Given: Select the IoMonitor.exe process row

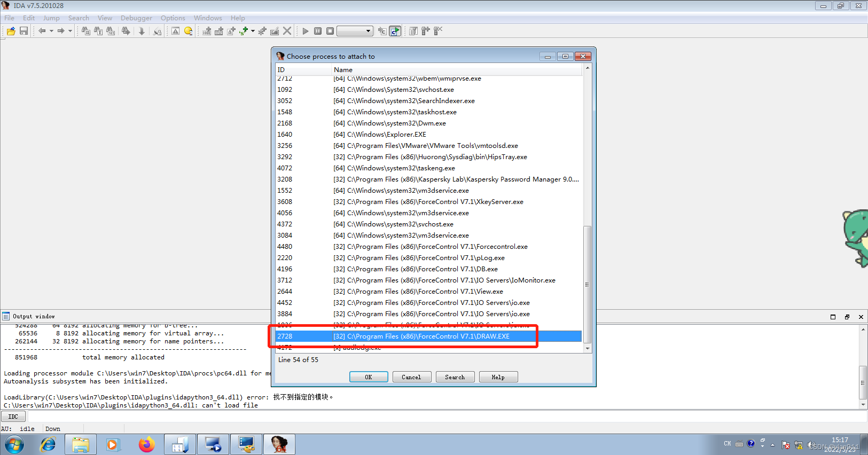Looking at the screenshot, I should tap(428, 280).
